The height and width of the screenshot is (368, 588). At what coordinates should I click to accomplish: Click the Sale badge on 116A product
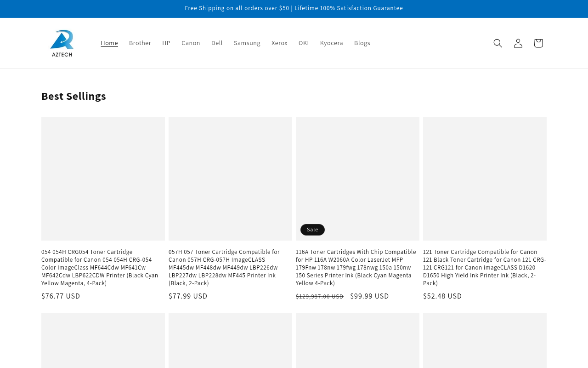coord(312,230)
